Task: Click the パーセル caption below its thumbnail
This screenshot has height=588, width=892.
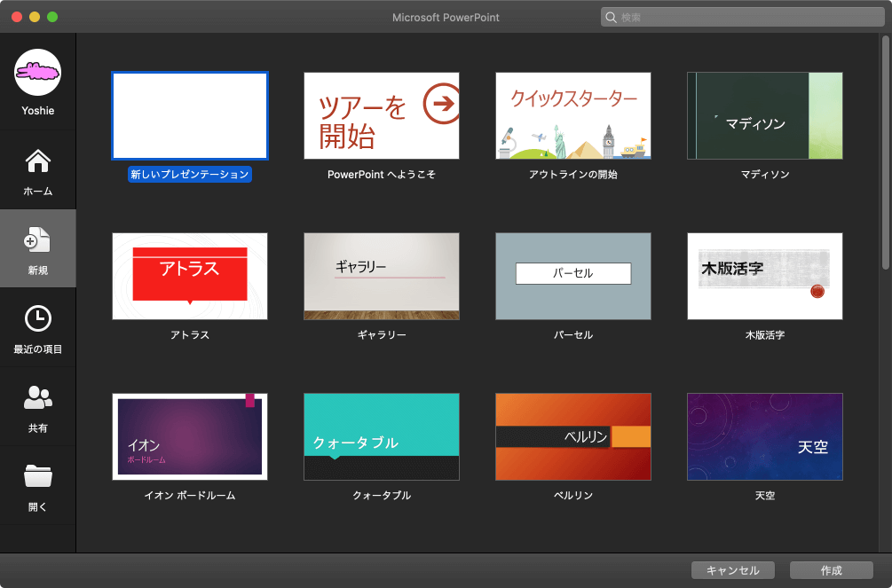Action: coord(573,335)
